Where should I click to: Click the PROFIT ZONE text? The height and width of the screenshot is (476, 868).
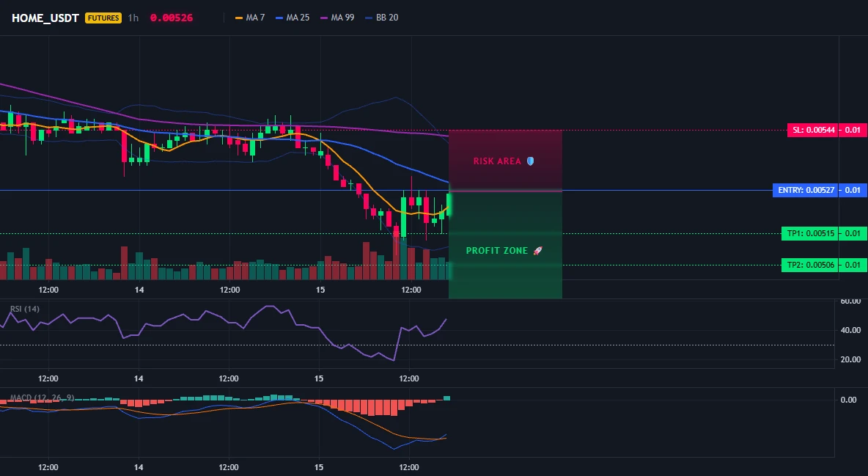pyautogui.click(x=497, y=250)
